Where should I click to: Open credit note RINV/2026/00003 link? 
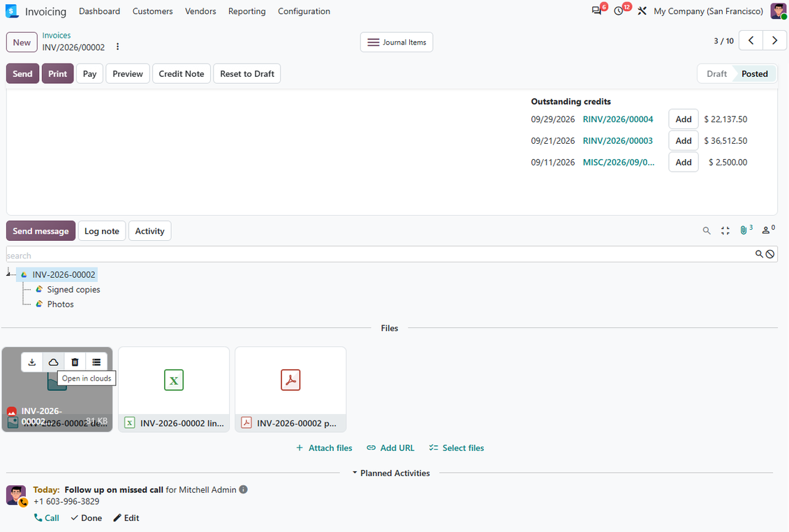pyautogui.click(x=618, y=141)
